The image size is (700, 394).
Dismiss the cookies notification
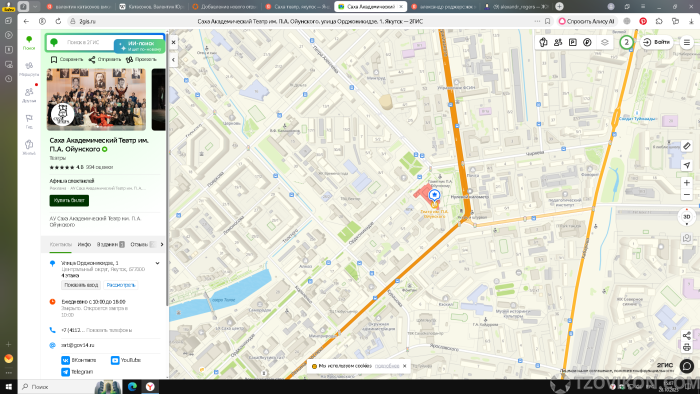[x=404, y=366]
